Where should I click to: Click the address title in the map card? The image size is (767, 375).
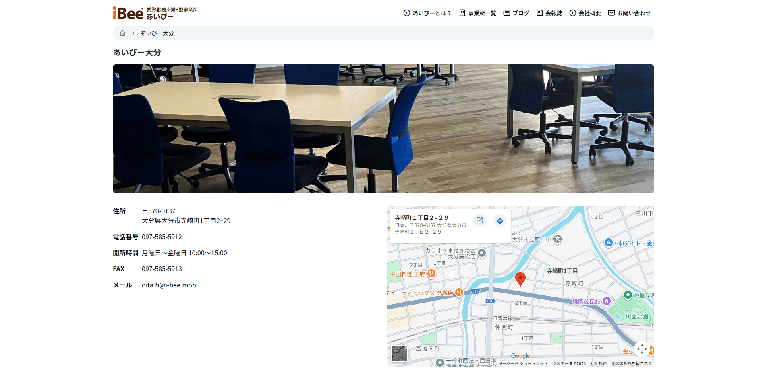pyautogui.click(x=422, y=217)
